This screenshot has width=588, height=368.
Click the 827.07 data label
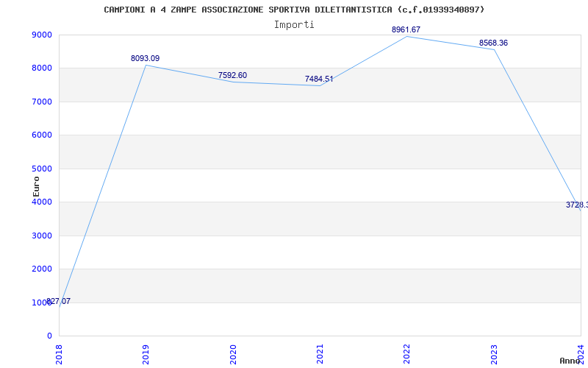pyautogui.click(x=59, y=302)
